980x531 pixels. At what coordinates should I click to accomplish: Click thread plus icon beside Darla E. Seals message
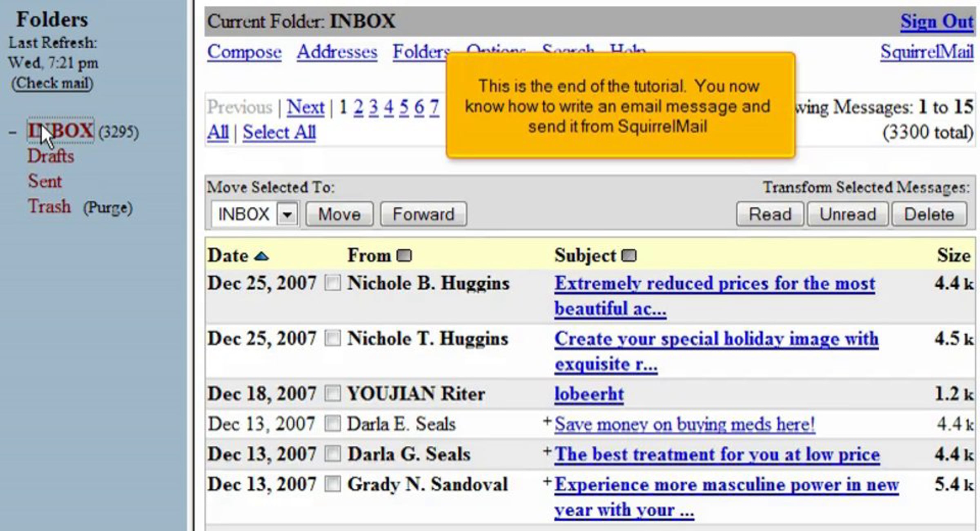[x=547, y=421]
